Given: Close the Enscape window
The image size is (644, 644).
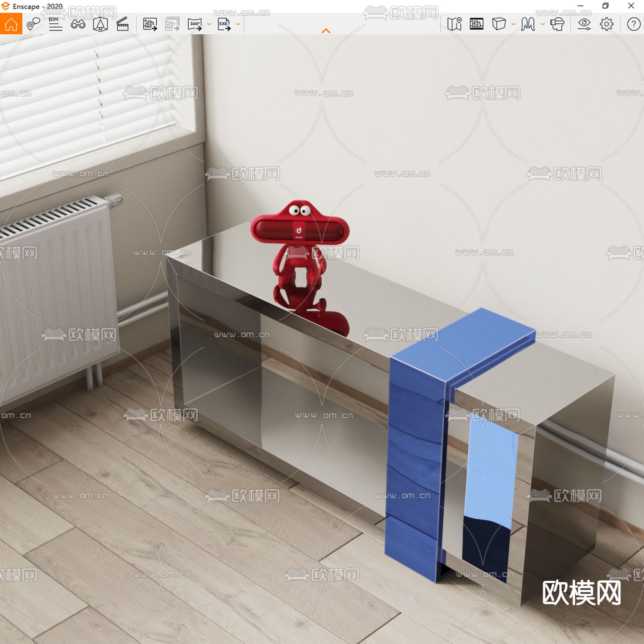Looking at the screenshot, I should pos(631,6).
